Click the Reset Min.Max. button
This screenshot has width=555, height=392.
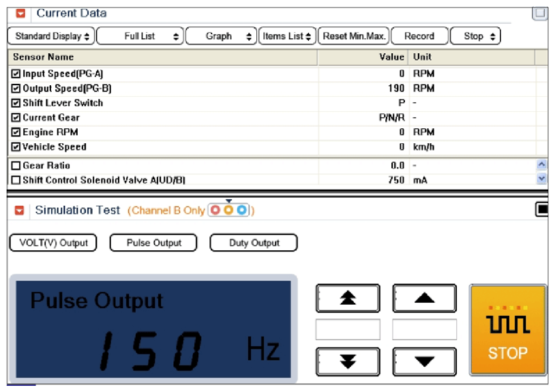coord(354,36)
